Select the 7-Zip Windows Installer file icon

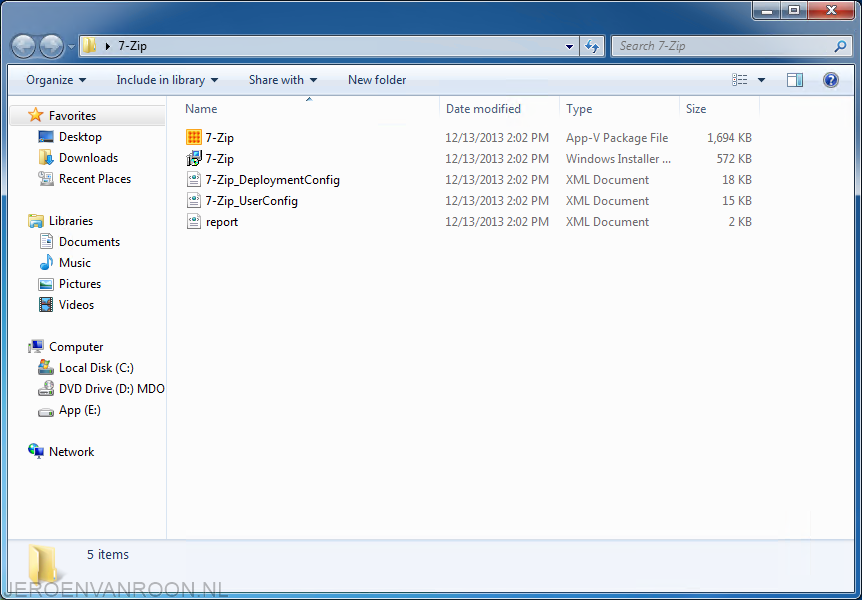coord(194,158)
